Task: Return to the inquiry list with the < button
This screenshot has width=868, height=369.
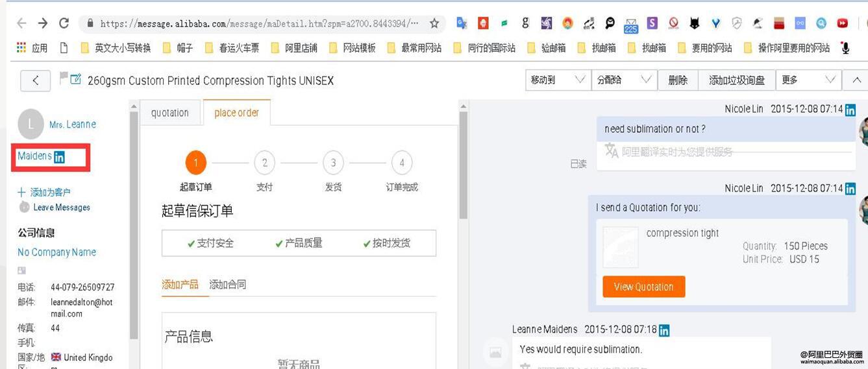Action: coord(36,80)
